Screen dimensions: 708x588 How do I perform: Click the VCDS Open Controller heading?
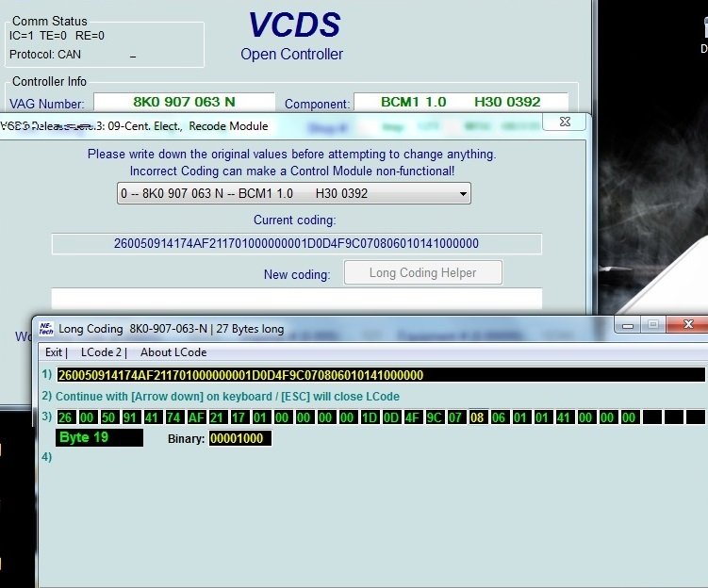293,37
